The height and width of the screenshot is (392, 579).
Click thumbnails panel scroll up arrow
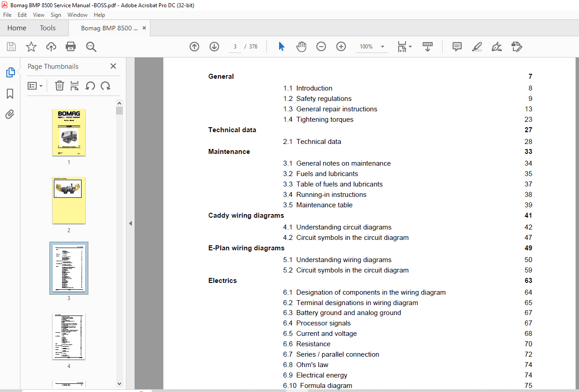click(x=119, y=103)
